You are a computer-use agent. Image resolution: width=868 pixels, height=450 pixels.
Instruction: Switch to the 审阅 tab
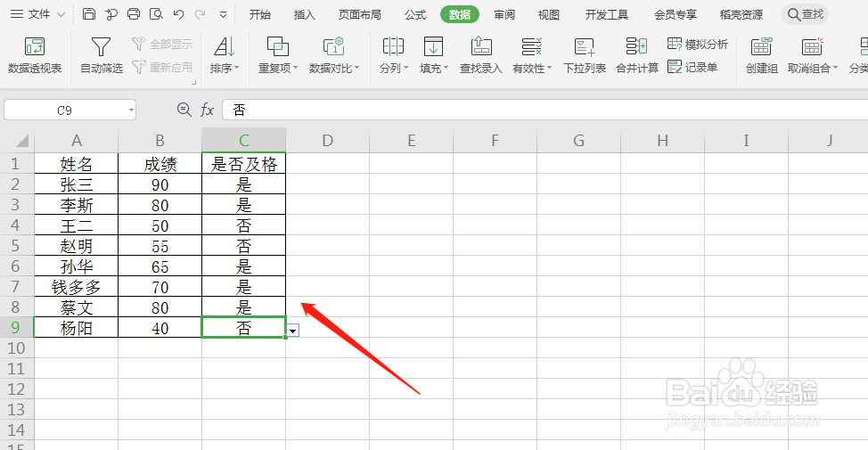[504, 14]
